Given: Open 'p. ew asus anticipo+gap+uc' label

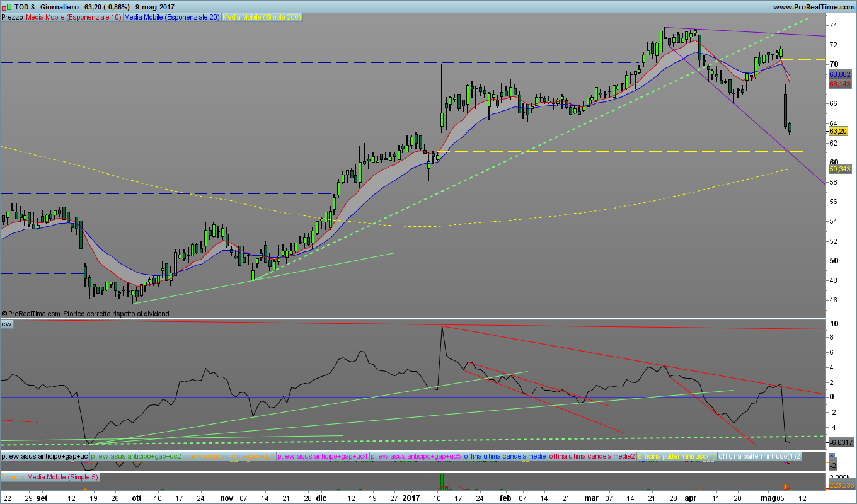Looking at the screenshot, I should [45, 455].
